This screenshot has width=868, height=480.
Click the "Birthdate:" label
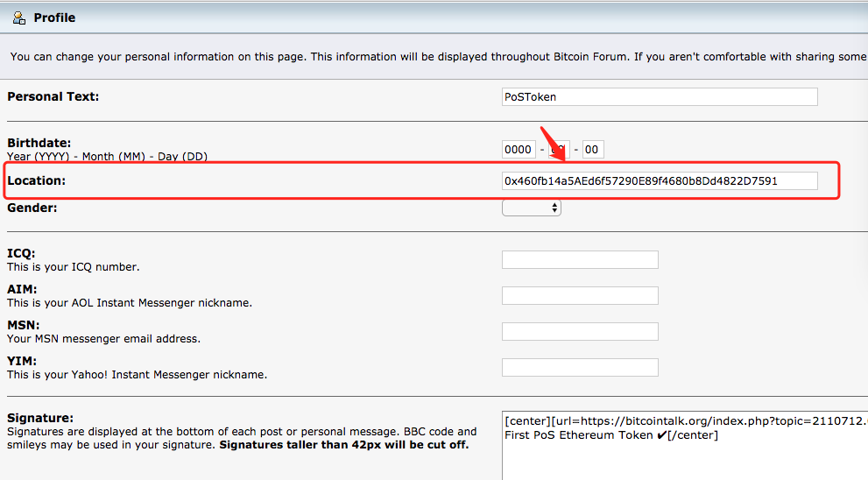pyautogui.click(x=39, y=143)
